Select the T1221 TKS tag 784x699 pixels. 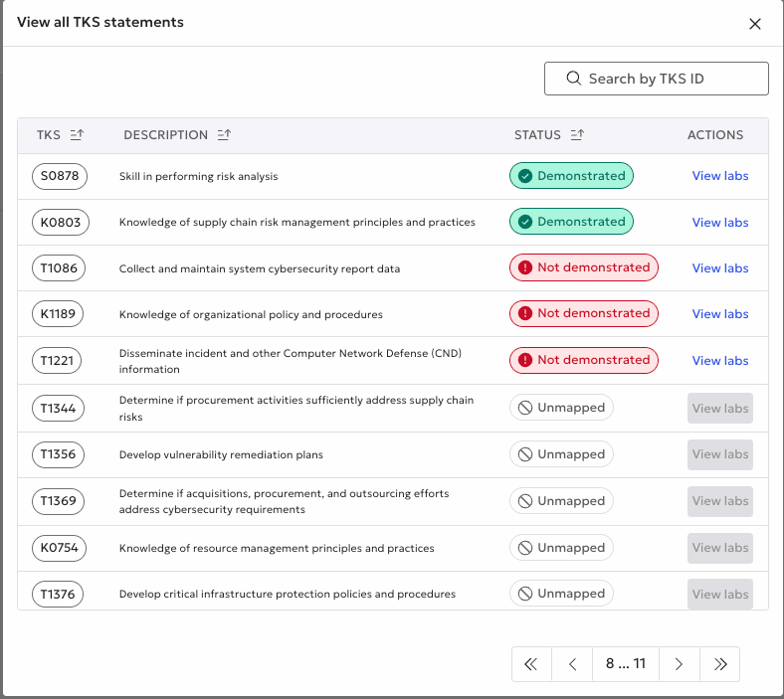[57, 361]
